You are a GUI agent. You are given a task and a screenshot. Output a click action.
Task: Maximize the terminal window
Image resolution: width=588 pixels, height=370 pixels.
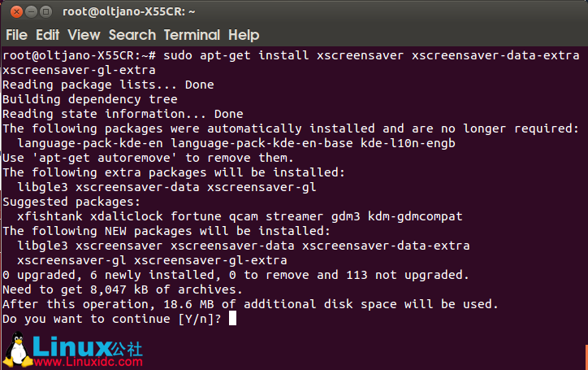point(47,12)
